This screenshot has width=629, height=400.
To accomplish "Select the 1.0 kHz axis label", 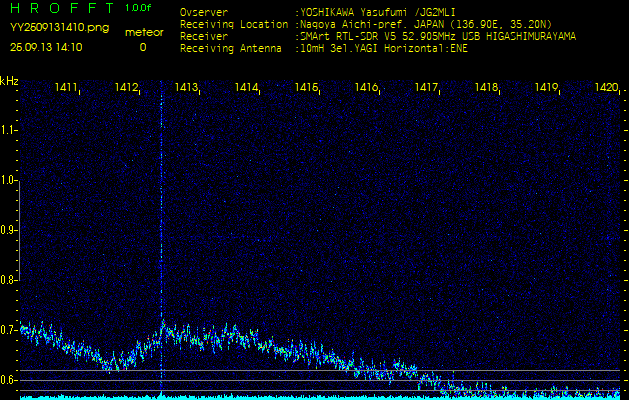I will pos(9,180).
